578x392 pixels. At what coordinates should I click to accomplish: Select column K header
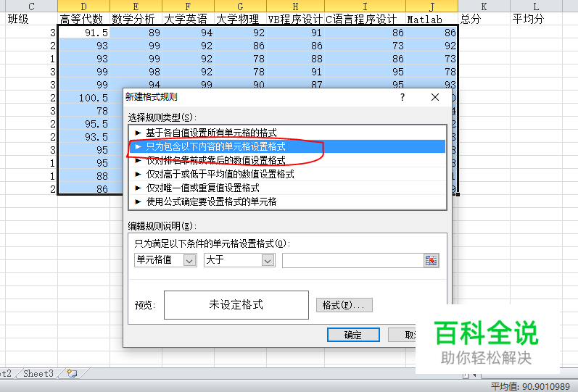pyautogui.click(x=484, y=6)
